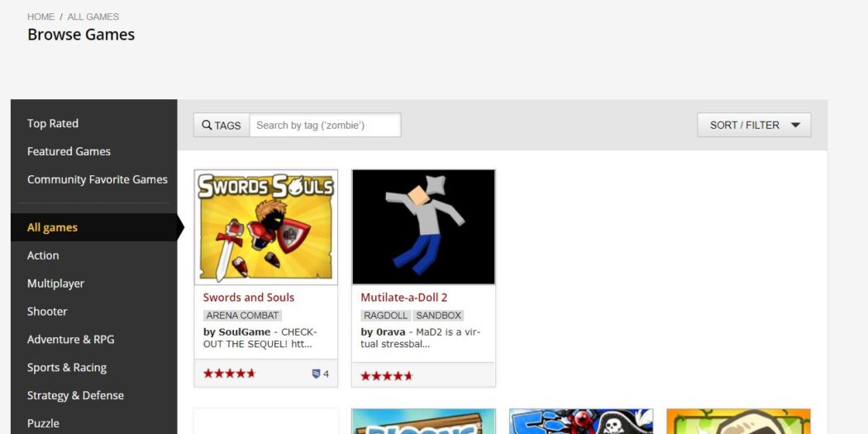Image resolution: width=868 pixels, height=434 pixels.
Task: Open Strategy & Defense category
Action: pos(75,395)
